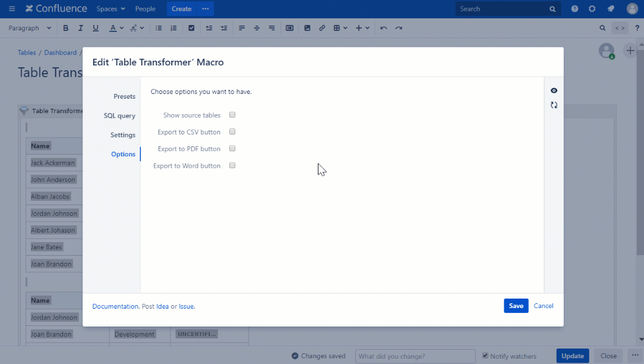Insert a link using the toolbar icon
This screenshot has width=644, height=364.
point(322,28)
